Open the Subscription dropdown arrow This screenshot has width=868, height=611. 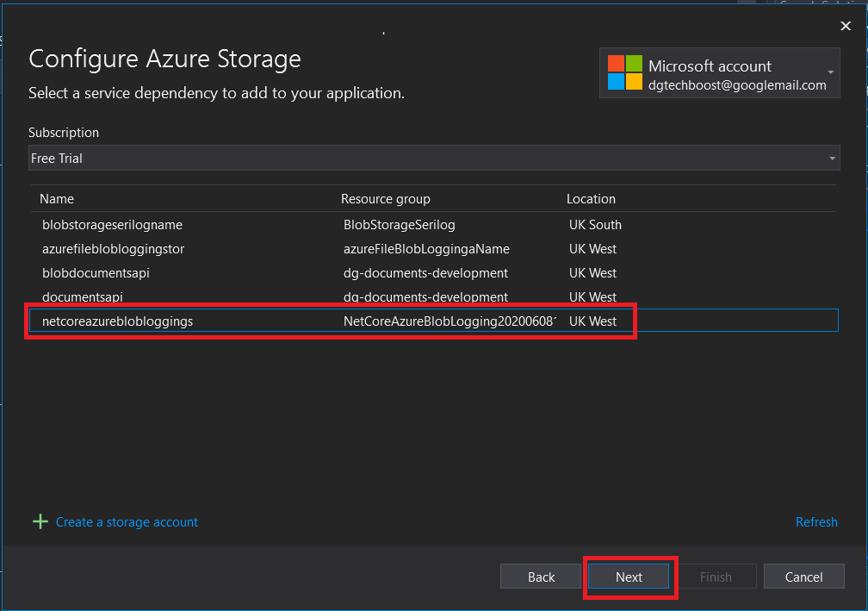[x=832, y=159]
